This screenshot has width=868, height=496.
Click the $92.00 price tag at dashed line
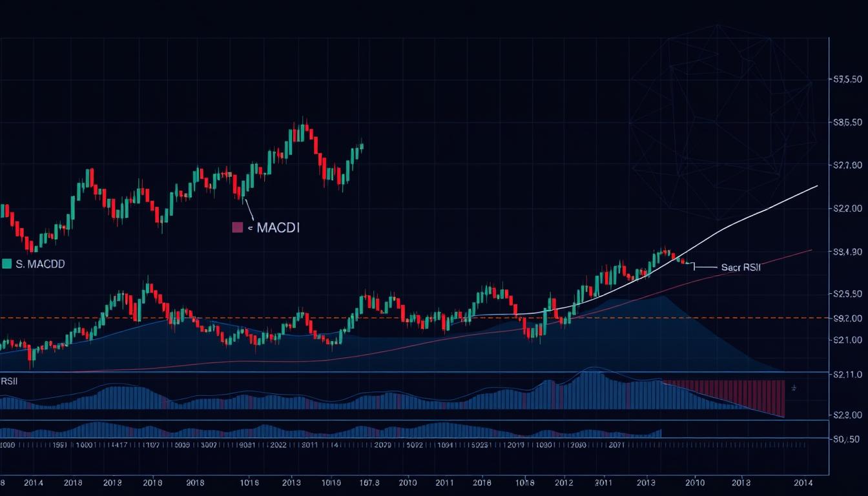tap(848, 318)
